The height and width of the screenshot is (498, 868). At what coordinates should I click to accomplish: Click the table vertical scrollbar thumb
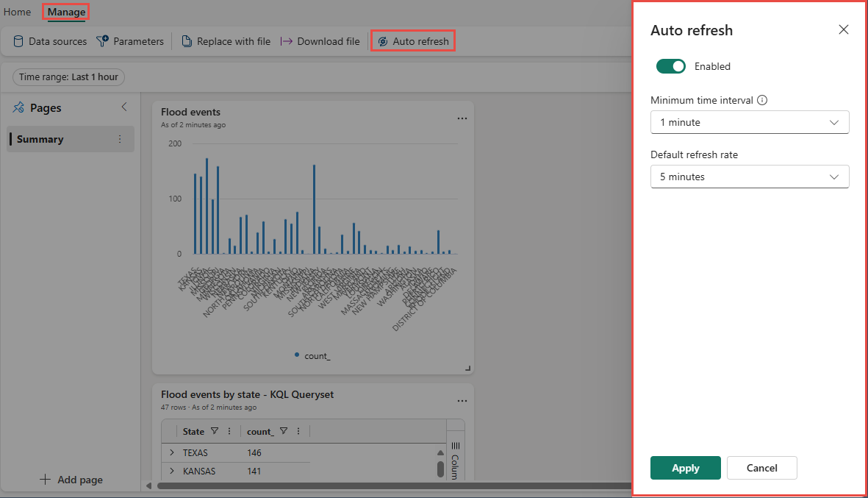[441, 469]
